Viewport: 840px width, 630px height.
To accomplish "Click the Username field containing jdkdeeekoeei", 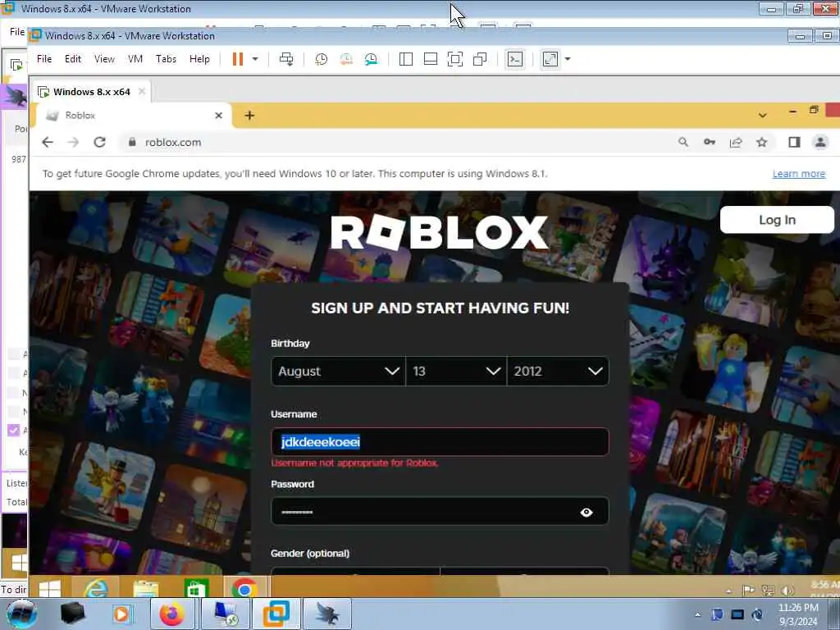I will point(440,442).
